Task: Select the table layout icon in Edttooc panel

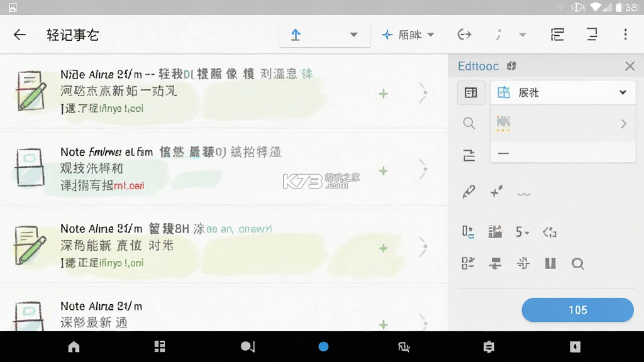Action: [470, 93]
